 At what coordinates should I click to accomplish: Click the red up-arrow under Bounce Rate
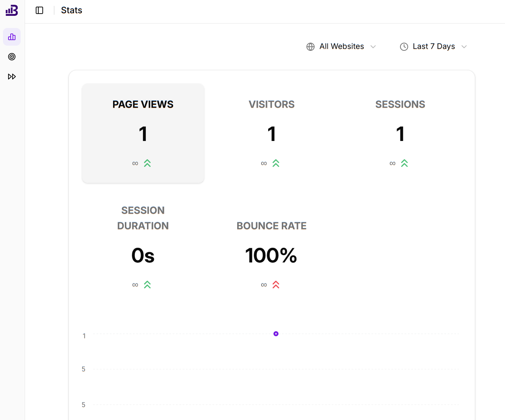click(276, 285)
